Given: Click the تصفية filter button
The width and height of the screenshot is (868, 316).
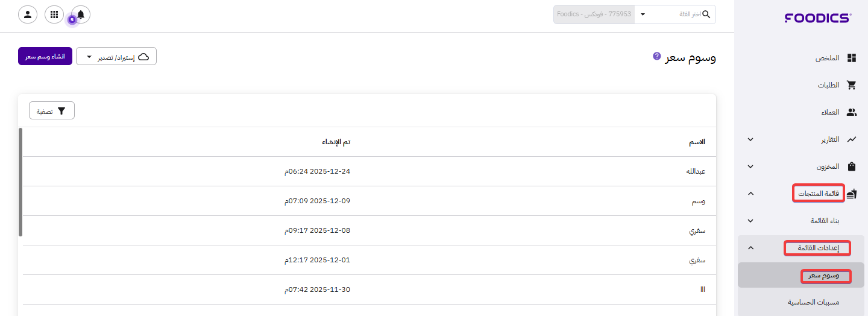Looking at the screenshot, I should pyautogui.click(x=52, y=111).
